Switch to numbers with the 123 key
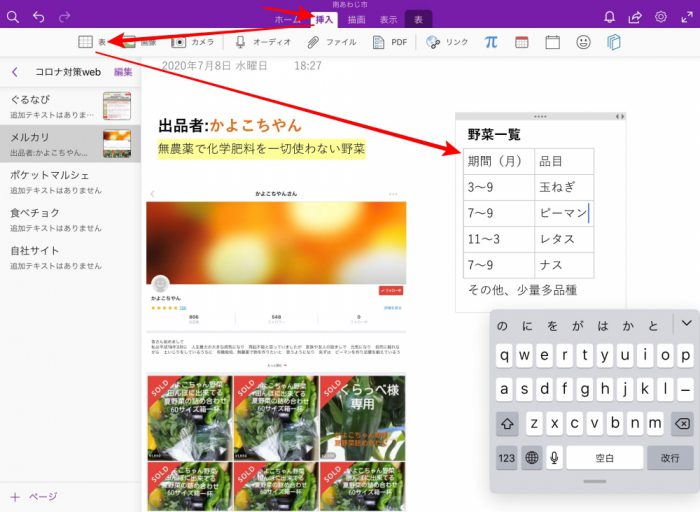 [507, 458]
